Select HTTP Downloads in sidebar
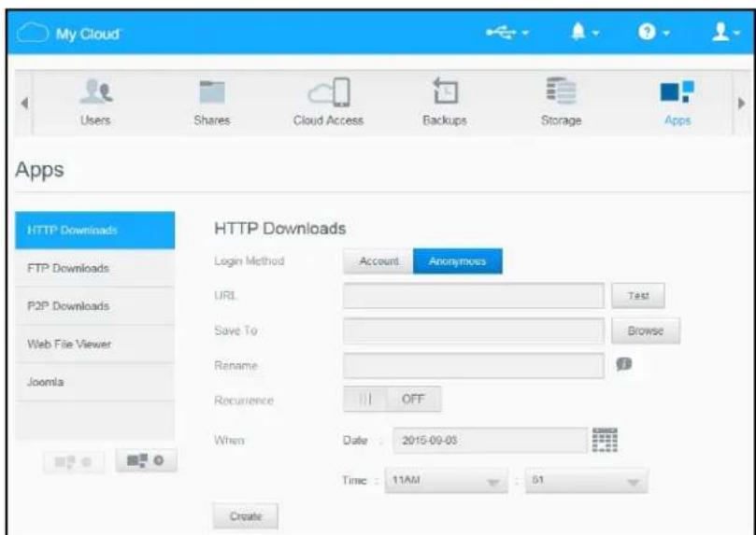The image size is (756, 535). [x=95, y=231]
